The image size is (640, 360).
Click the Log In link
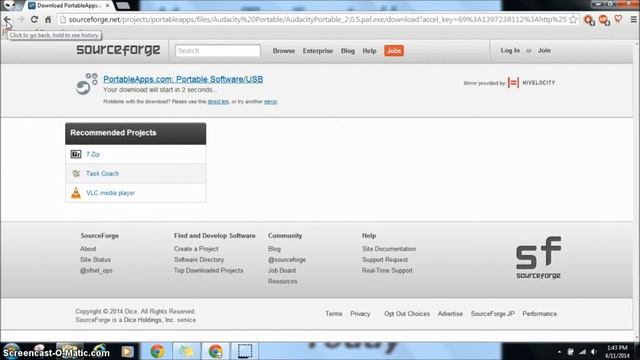pyautogui.click(x=510, y=50)
